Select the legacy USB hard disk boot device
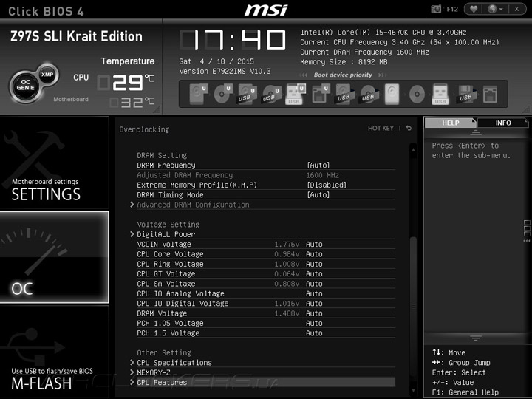Image resolution: width=532 pixels, height=399 pixels. coord(345,94)
